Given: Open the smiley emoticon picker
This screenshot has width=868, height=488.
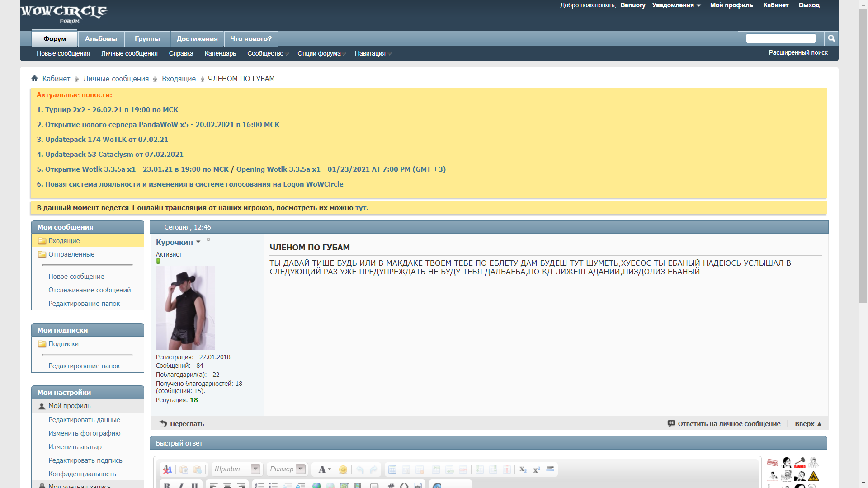Looking at the screenshot, I should point(343,469).
